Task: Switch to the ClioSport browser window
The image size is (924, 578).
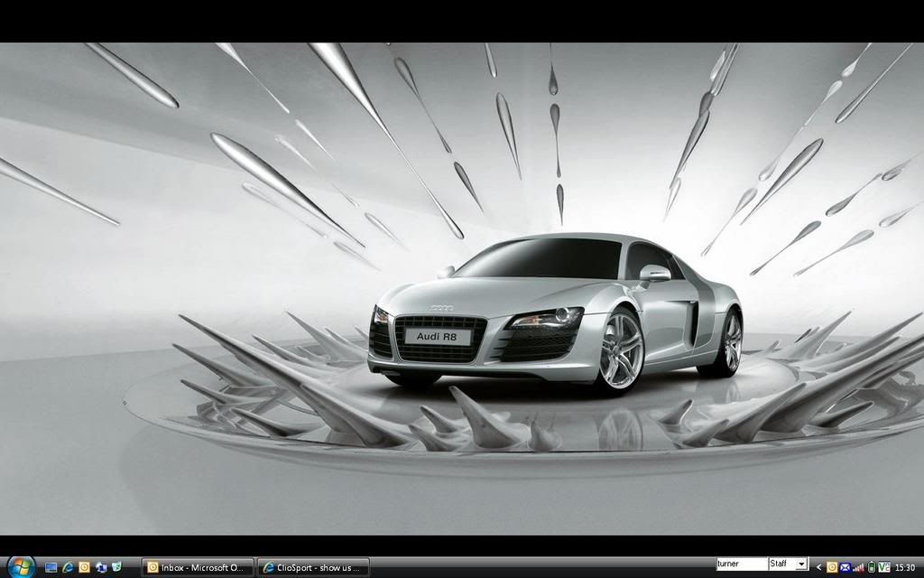Action: 311,568
